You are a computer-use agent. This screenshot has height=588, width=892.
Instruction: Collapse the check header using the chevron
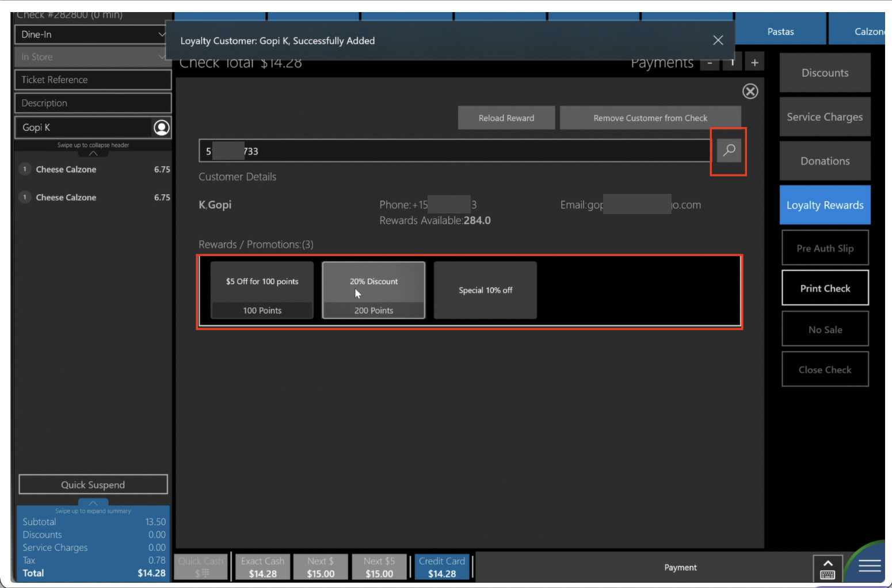(93, 153)
